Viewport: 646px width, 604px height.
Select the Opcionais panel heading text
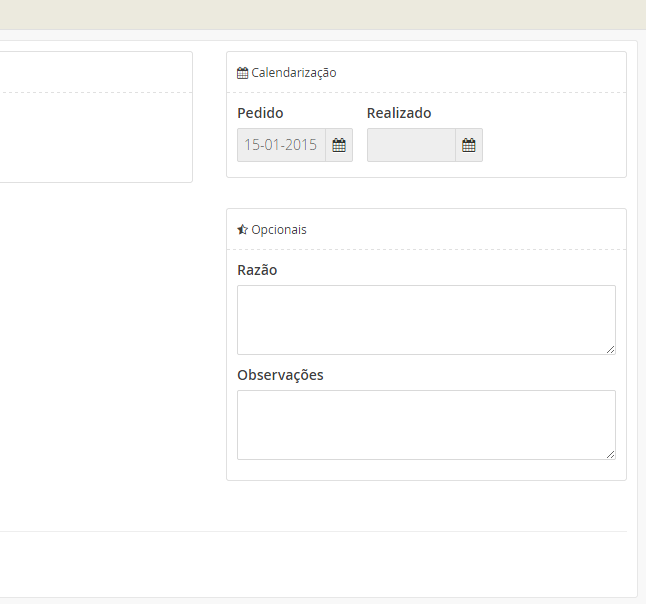[279, 230]
